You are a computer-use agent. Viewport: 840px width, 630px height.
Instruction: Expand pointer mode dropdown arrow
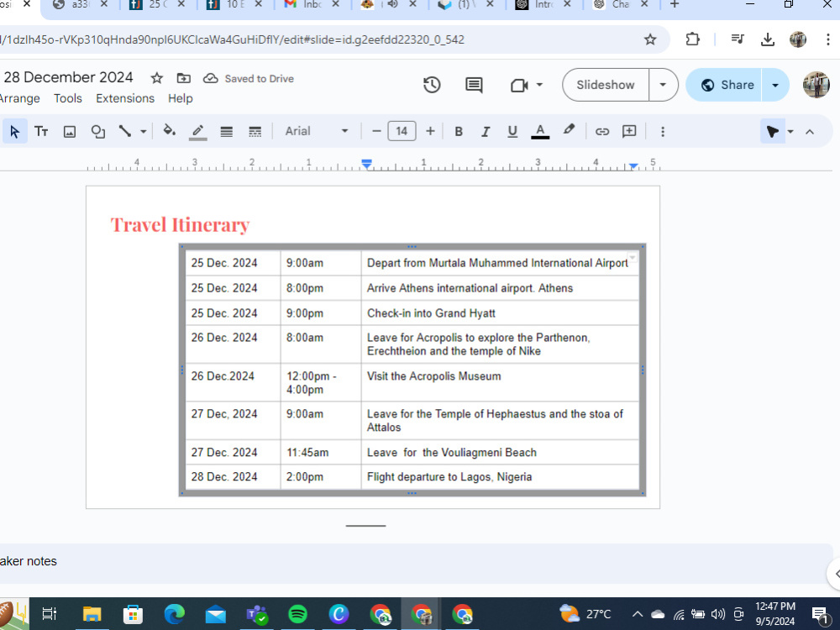790,131
